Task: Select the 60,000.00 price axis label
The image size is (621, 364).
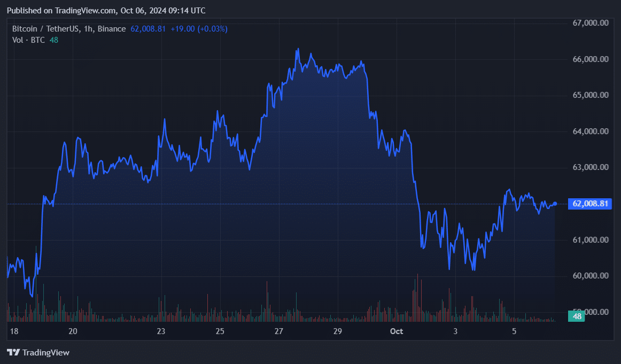Action: pyautogui.click(x=591, y=276)
